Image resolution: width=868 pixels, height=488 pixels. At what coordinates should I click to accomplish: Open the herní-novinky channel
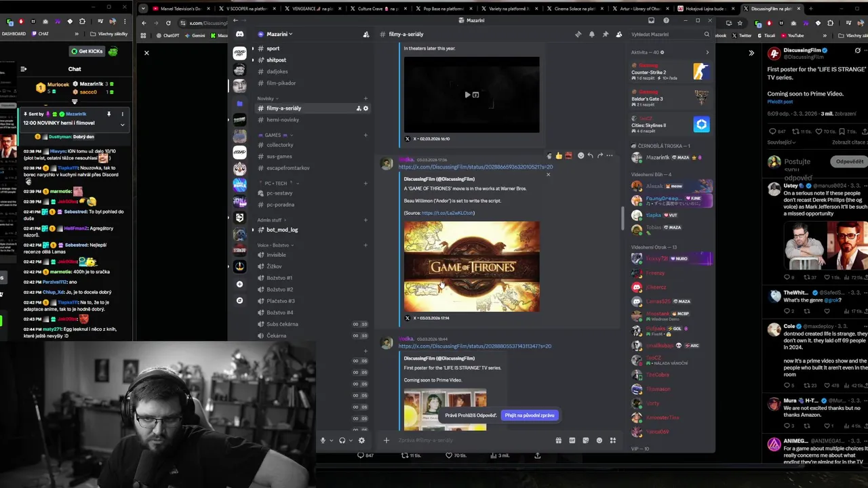coord(311,120)
